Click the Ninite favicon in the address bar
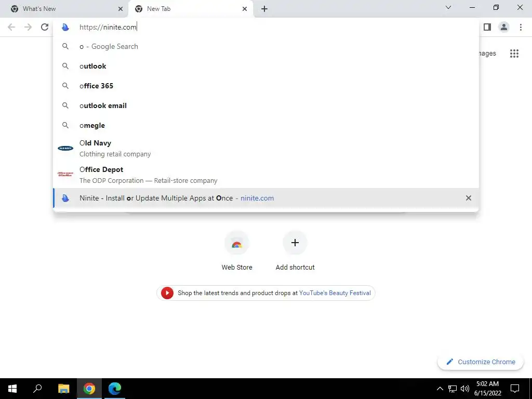The width and height of the screenshot is (532, 399). click(65, 27)
